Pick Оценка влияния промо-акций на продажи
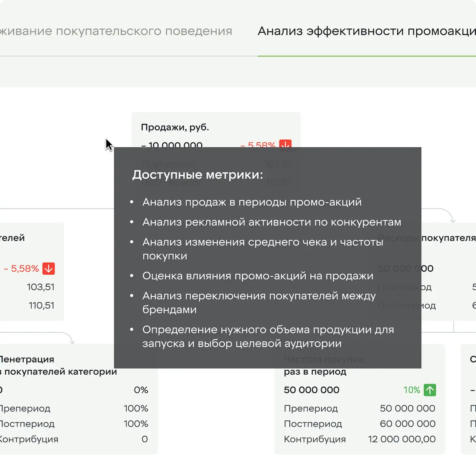476x474 pixels. pos(258,276)
